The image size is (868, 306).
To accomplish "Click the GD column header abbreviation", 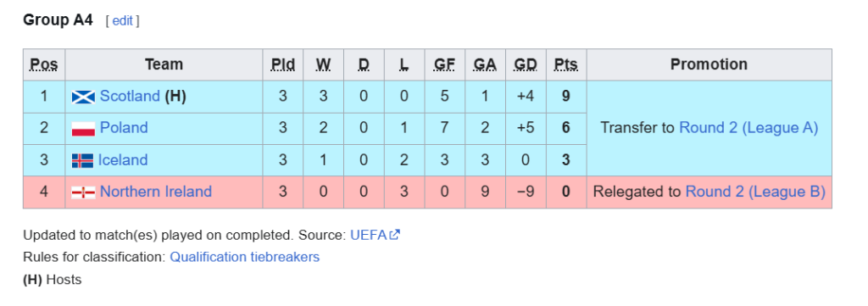I will point(526,64).
